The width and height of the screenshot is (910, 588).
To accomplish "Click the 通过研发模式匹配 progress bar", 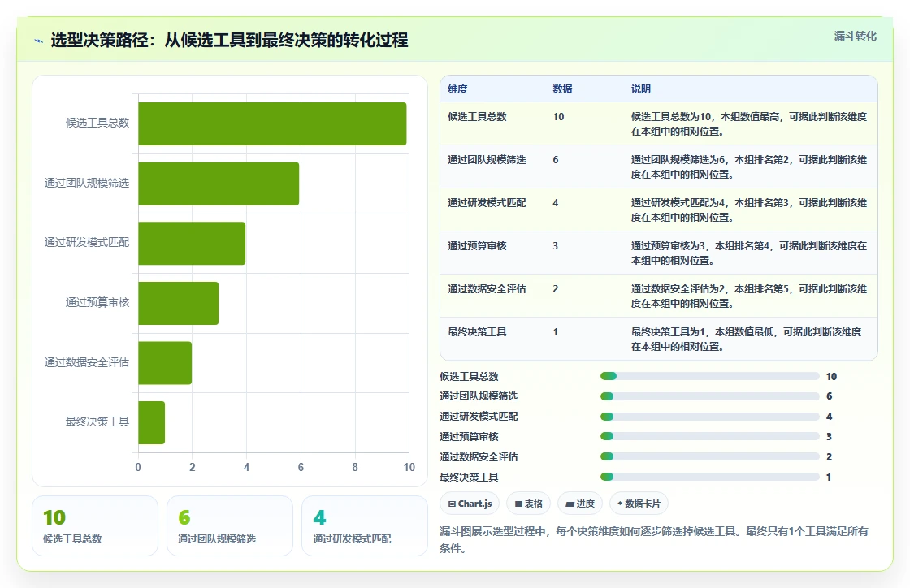I will click(710, 417).
